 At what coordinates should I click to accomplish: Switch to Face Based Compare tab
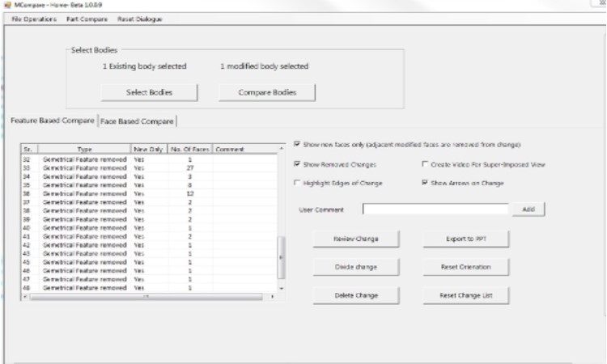pos(137,121)
